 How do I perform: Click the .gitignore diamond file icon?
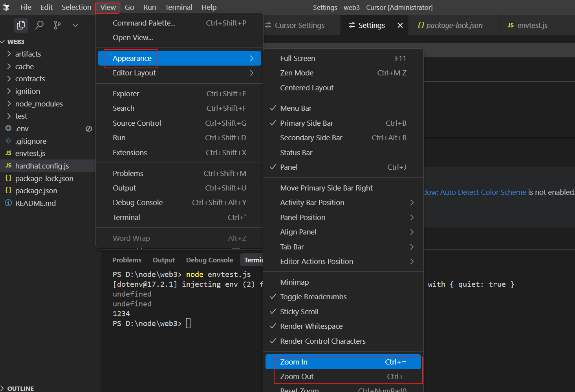click(x=8, y=141)
